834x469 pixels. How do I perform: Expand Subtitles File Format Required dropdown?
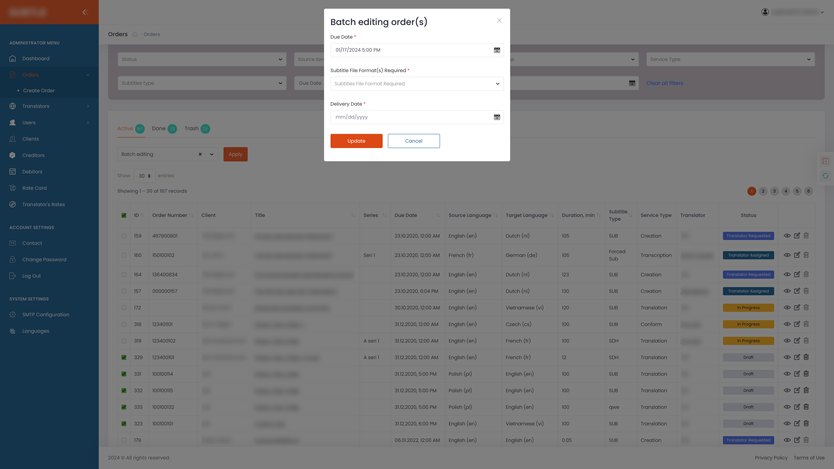pyautogui.click(x=416, y=84)
